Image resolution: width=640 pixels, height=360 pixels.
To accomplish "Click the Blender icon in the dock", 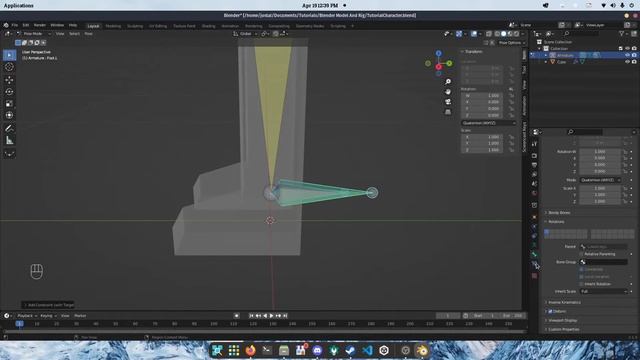I will point(422,350).
